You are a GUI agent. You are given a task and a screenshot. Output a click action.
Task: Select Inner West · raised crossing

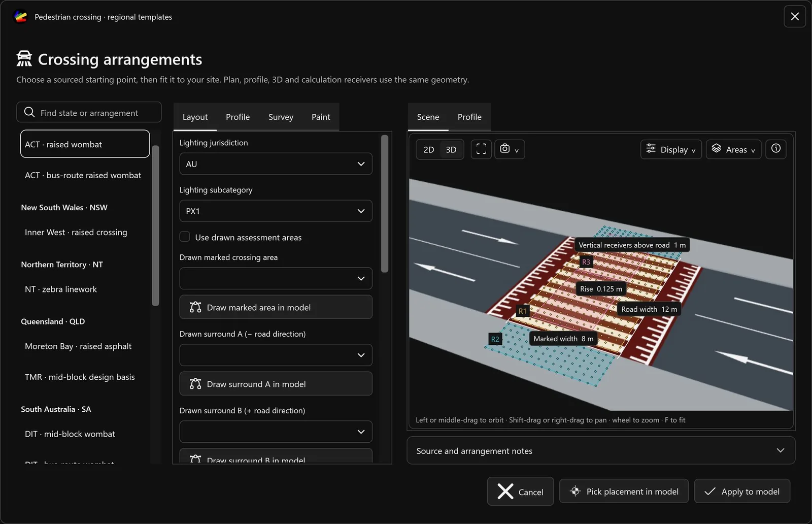(x=85, y=232)
